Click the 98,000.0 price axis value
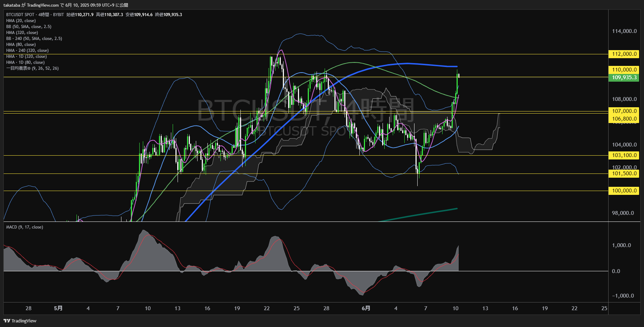 (623, 213)
